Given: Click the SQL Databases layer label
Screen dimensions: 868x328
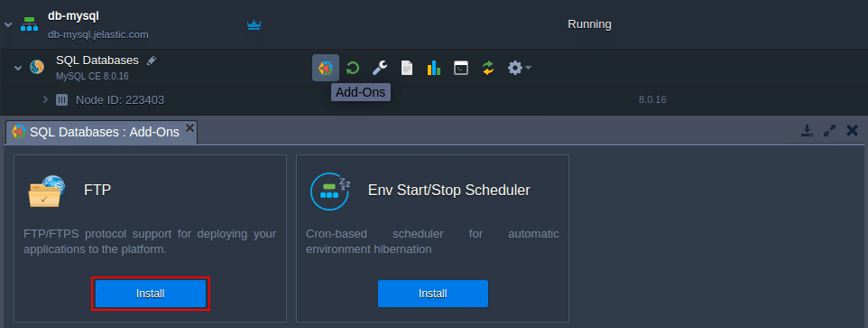Looking at the screenshot, I should pos(97,61).
